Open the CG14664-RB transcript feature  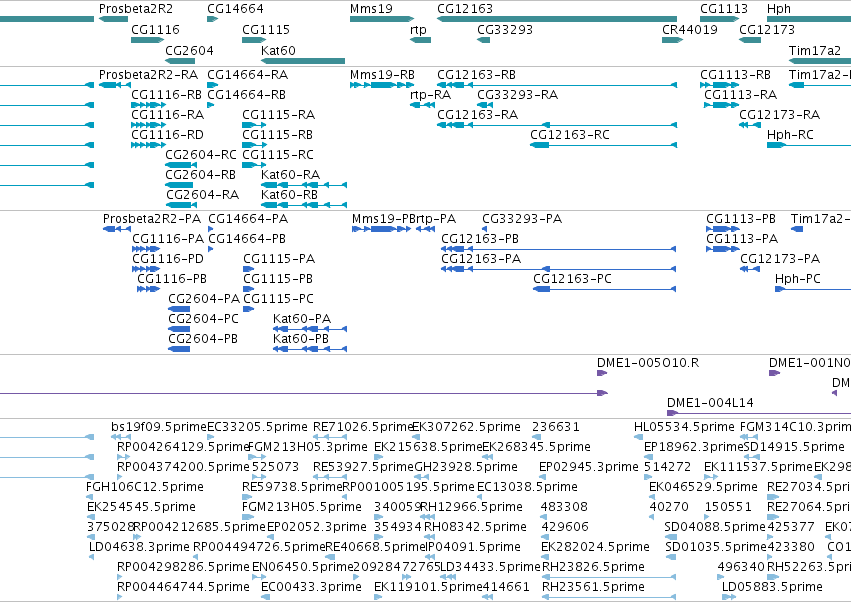pos(211,105)
